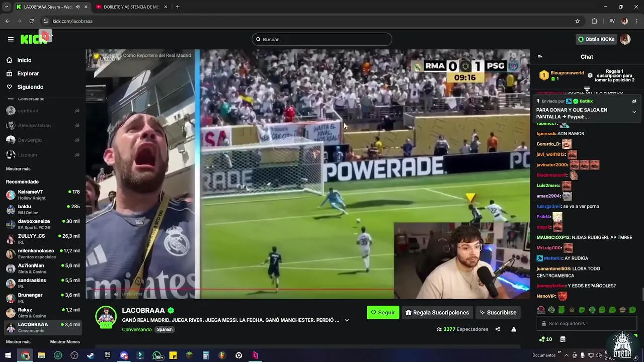Open the followed channel cynthiuu
Viewport: 644px width, 362px height.
tap(43, 111)
